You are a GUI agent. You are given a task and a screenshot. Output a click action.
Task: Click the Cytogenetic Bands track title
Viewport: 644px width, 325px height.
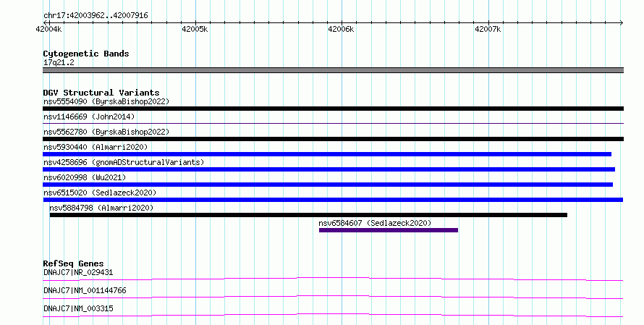coord(86,54)
